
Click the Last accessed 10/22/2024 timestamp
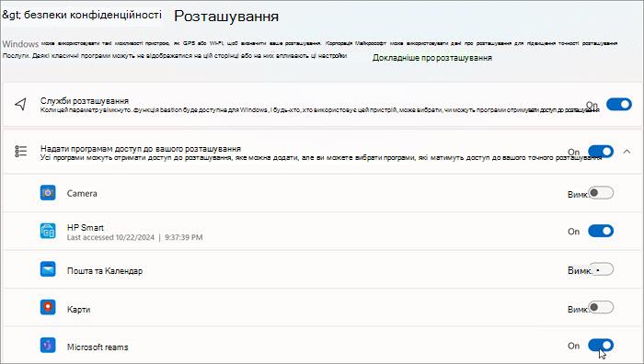pos(134,237)
